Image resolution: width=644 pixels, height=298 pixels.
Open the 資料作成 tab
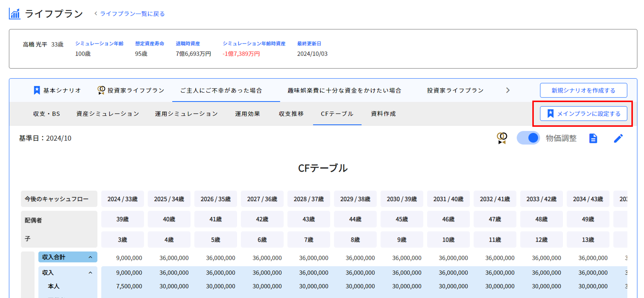pyautogui.click(x=383, y=114)
